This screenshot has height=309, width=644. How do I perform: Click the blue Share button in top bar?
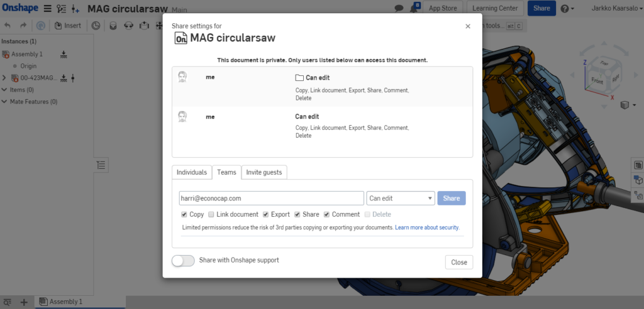point(541,8)
